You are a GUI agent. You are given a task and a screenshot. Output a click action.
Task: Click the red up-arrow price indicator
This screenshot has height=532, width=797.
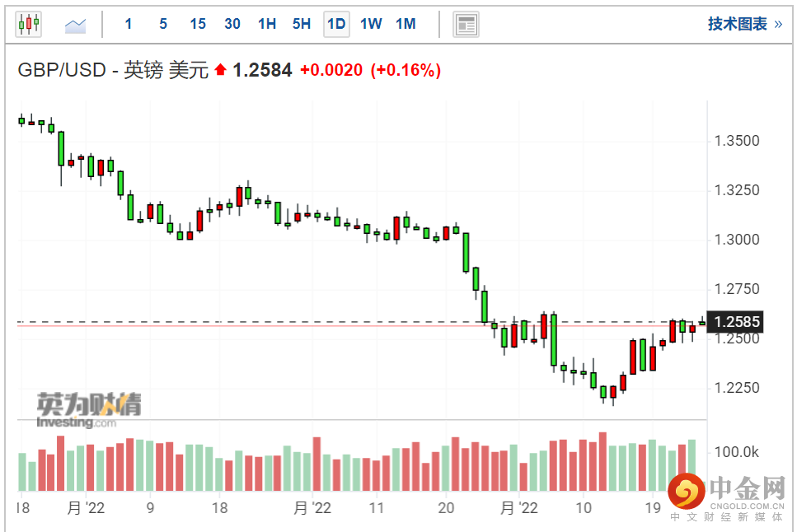click(220, 71)
